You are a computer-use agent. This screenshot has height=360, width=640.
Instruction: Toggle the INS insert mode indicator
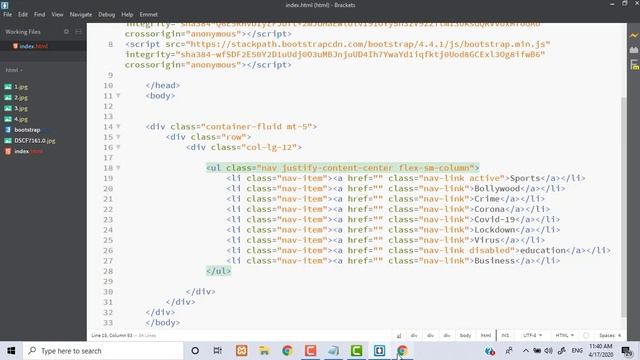click(505, 336)
